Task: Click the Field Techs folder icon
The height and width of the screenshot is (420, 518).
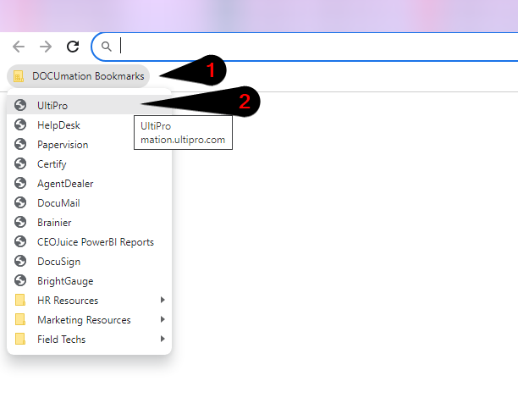Action: 20,339
